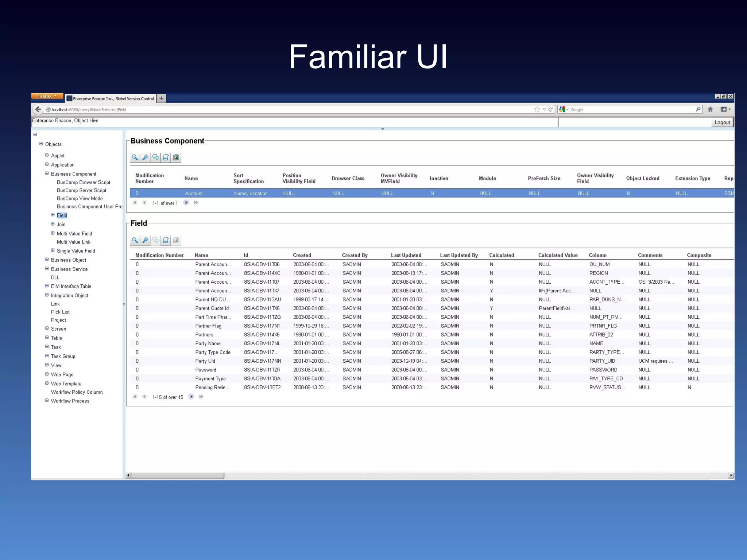
Task: Expand the Join tree node
Action: click(53, 224)
